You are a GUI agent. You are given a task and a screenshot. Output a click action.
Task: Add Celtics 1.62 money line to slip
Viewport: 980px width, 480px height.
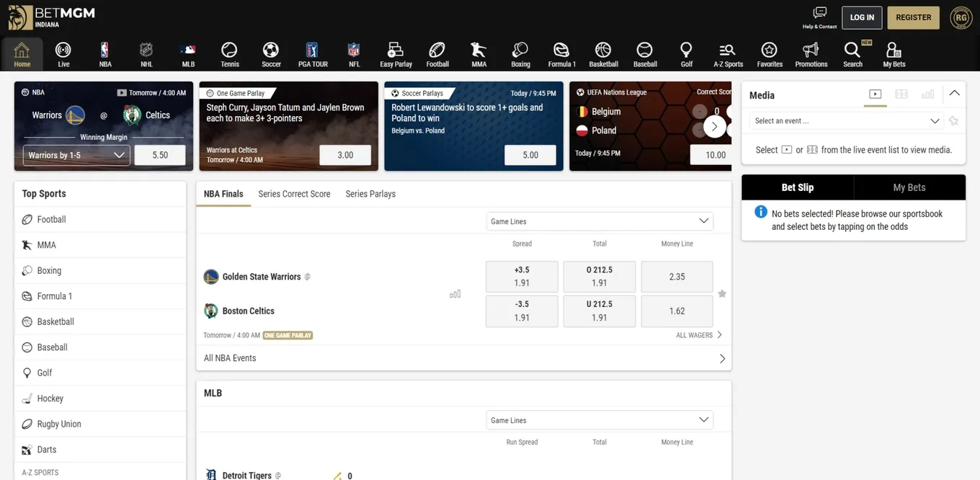pos(677,311)
